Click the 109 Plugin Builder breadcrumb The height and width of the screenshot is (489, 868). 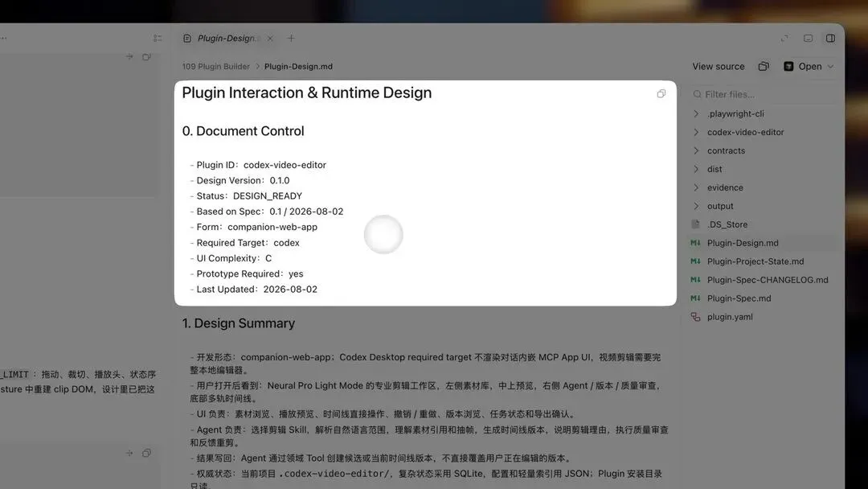pyautogui.click(x=216, y=67)
